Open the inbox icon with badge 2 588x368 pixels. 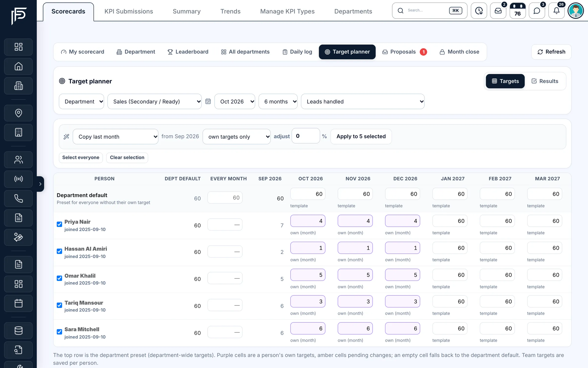498,11
